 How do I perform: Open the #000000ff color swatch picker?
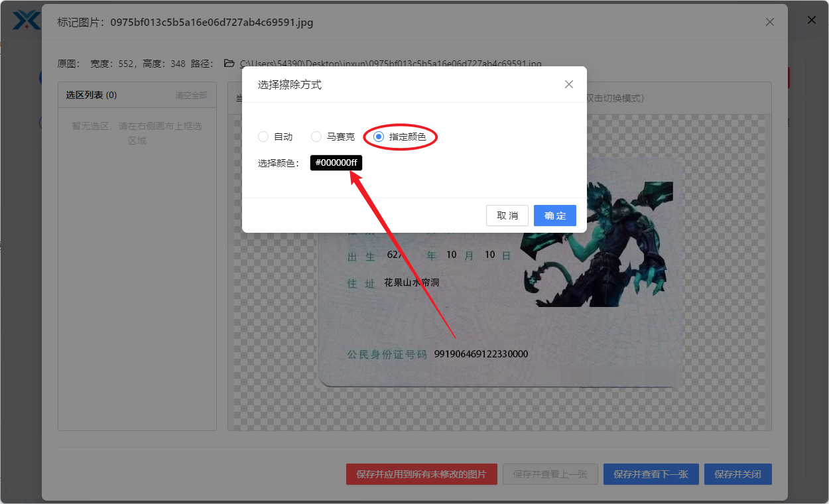(x=336, y=162)
